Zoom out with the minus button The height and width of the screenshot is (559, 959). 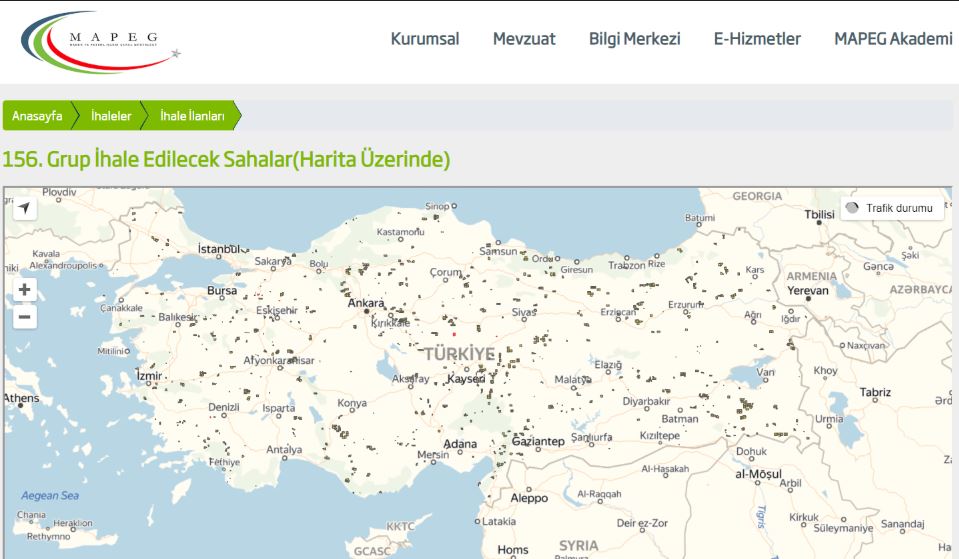point(24,318)
